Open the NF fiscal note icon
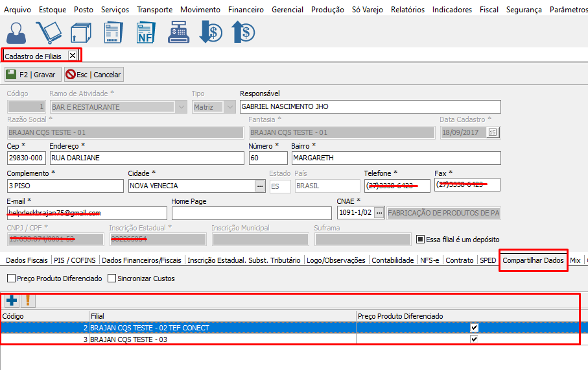Screen dimensions: 588x370 click(x=146, y=32)
